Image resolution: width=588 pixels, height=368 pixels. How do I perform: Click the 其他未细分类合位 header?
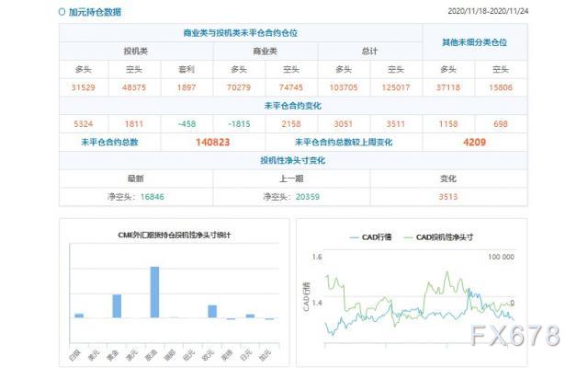click(475, 42)
